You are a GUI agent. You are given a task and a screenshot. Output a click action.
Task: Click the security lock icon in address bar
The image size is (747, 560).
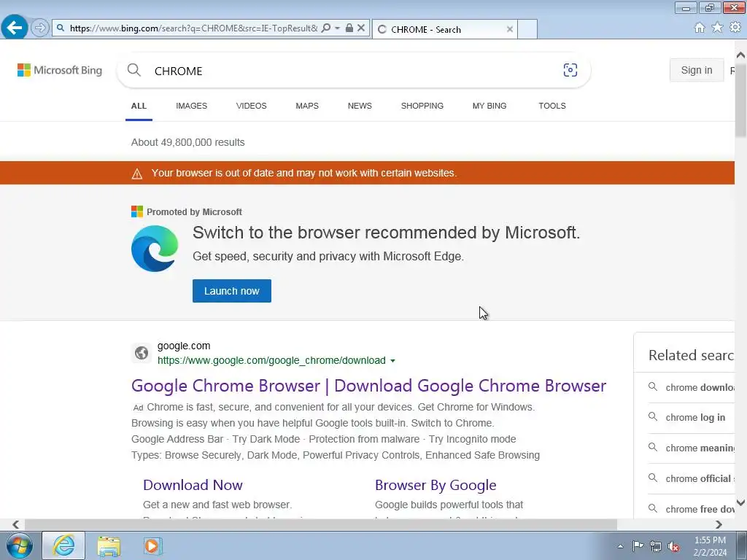pos(349,28)
